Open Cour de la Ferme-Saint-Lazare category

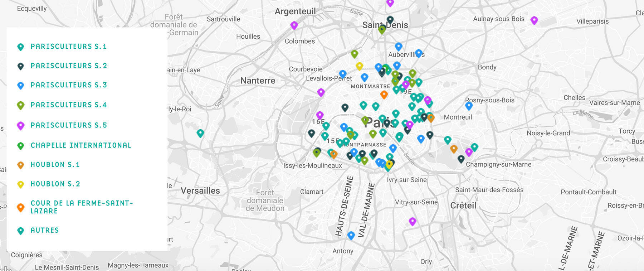point(82,207)
